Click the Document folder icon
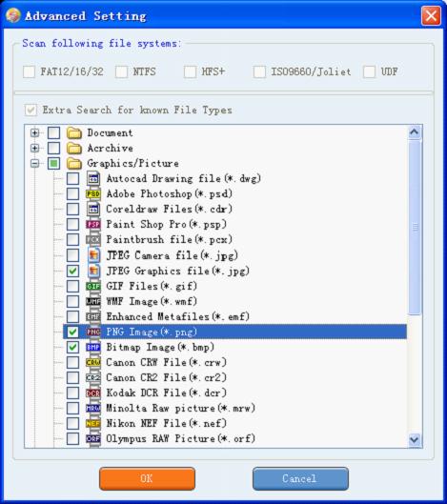 [x=74, y=132]
